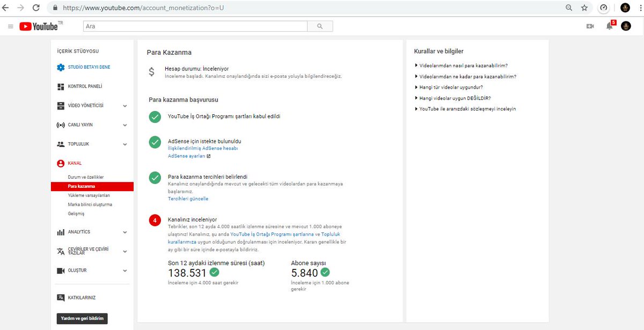644x330 pixels.
Task: Click the 'Kanalınız inceleniyor' heading
Action: 192,220
